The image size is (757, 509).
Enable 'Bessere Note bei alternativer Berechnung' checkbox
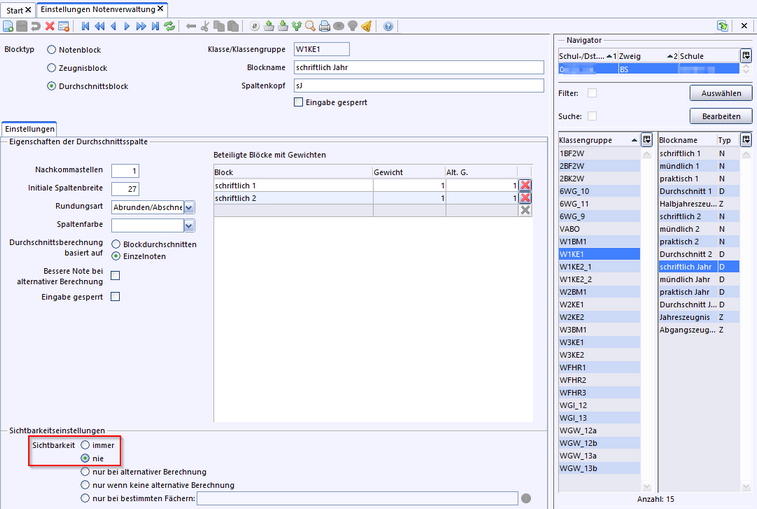(115, 276)
